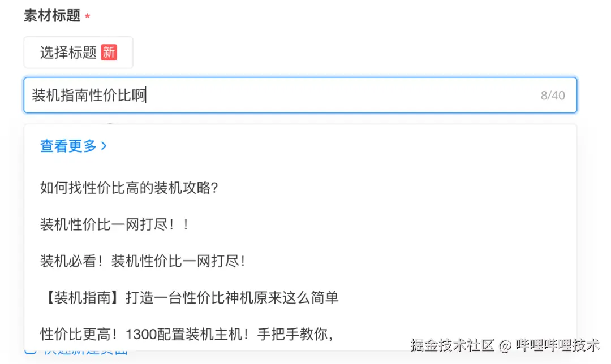Click the 选择标题 label text inside the button
Image resolution: width=611 pixels, height=364 pixels.
coord(68,53)
